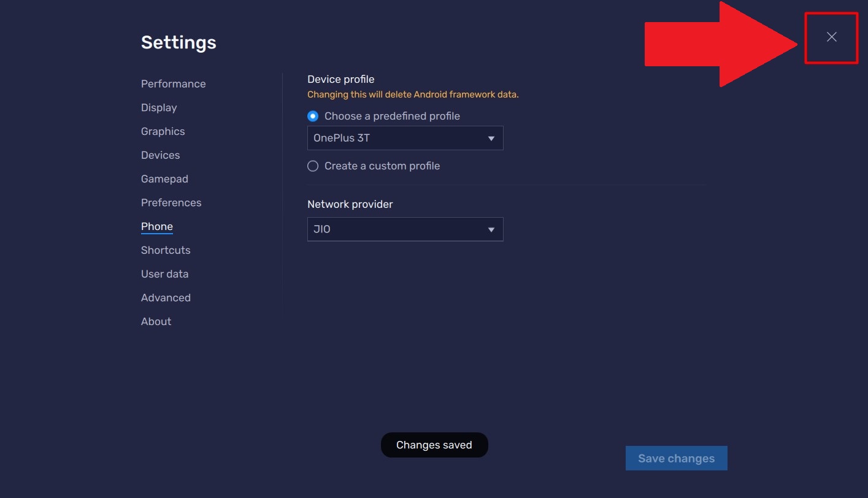This screenshot has height=498, width=868.
Task: Open the Performance settings section
Action: point(173,83)
